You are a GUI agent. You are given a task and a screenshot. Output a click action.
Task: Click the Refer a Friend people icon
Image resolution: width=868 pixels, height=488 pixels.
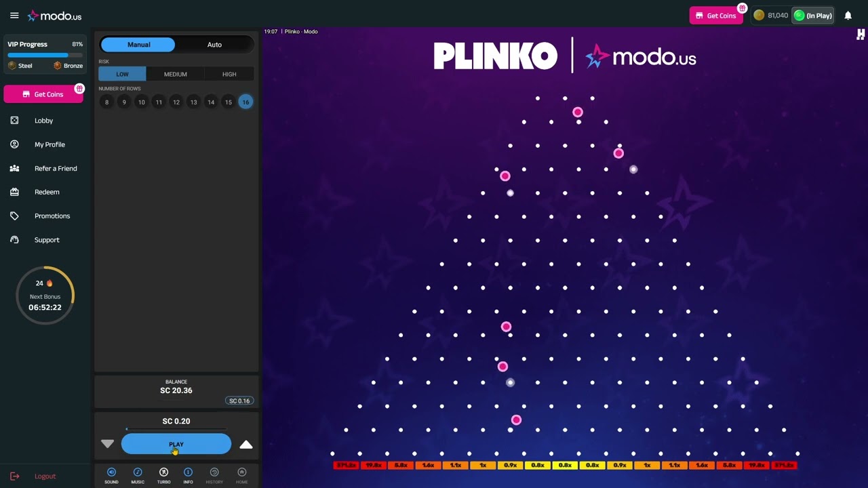click(x=14, y=168)
